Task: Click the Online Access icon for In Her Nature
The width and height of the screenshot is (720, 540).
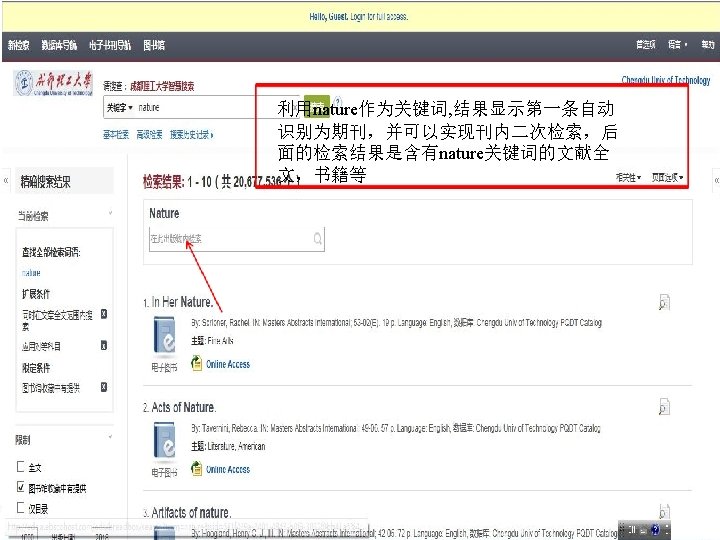Action: pyautogui.click(x=197, y=363)
